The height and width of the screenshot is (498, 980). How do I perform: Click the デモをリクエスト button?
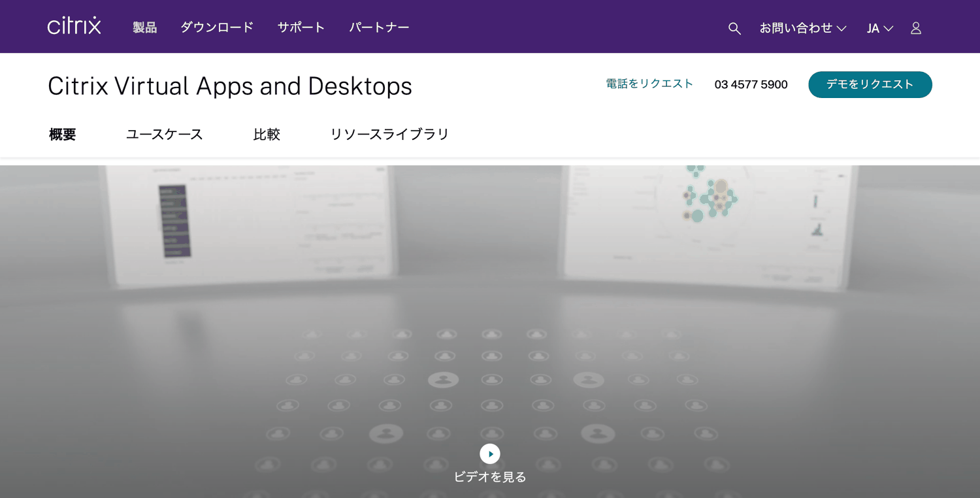click(870, 84)
